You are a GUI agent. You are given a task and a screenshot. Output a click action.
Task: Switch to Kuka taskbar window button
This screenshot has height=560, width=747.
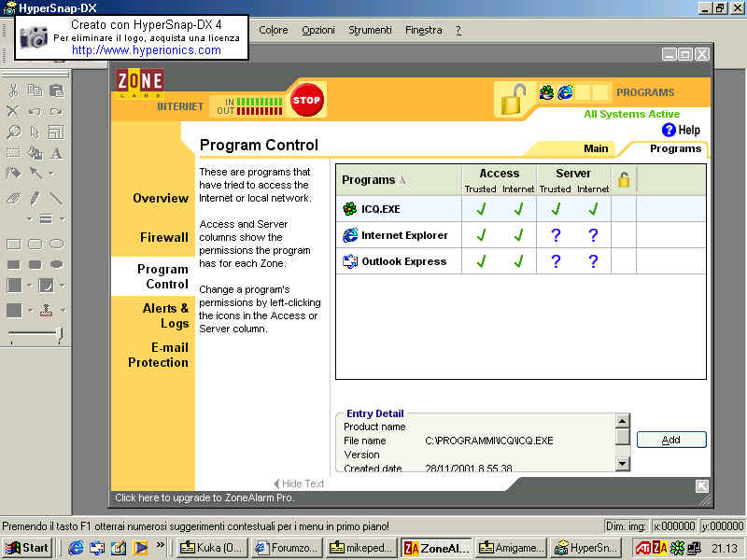pyautogui.click(x=212, y=548)
